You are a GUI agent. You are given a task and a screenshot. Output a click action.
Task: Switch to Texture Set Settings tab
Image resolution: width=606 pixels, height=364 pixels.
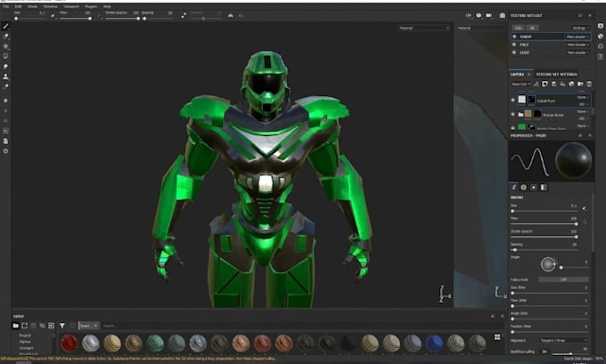[x=556, y=75]
